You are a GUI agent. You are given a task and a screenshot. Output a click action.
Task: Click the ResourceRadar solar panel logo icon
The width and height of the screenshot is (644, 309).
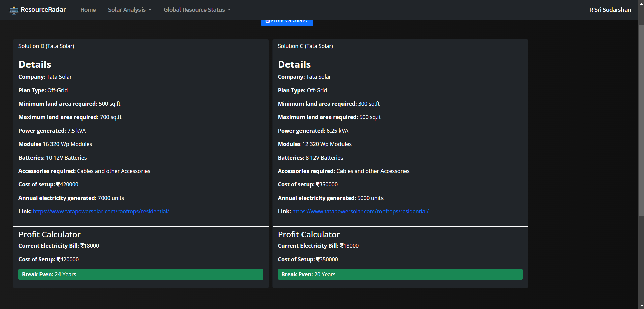14,10
